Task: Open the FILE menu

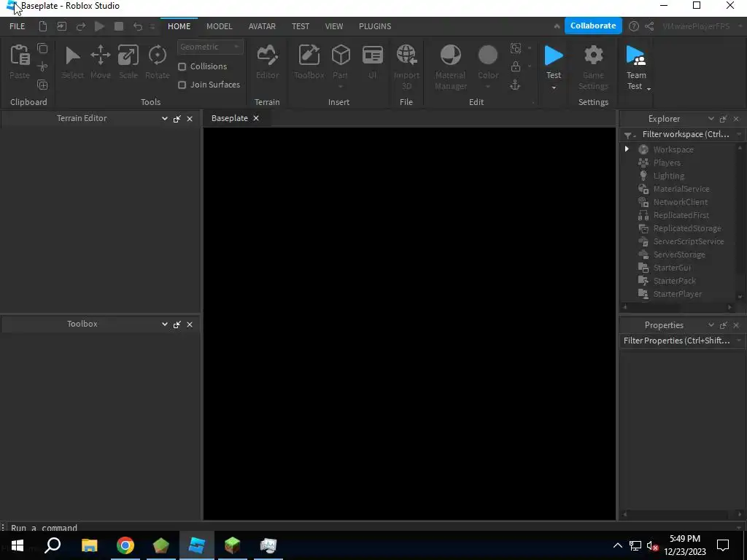Action: pos(18,26)
